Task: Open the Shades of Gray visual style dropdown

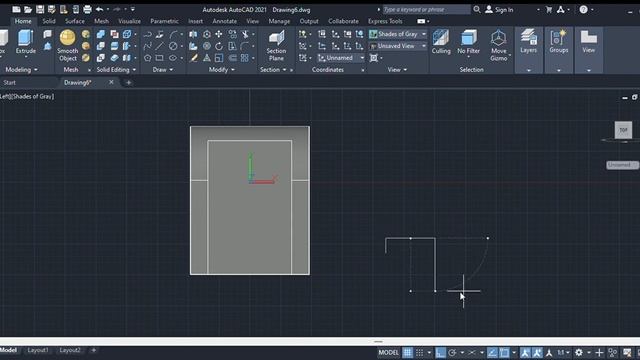Action: 398,34
